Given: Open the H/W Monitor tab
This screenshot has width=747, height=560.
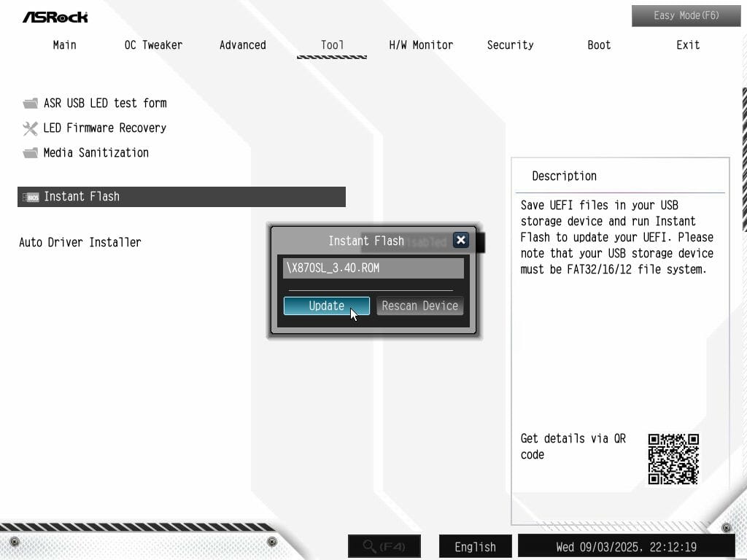Looking at the screenshot, I should [x=421, y=45].
